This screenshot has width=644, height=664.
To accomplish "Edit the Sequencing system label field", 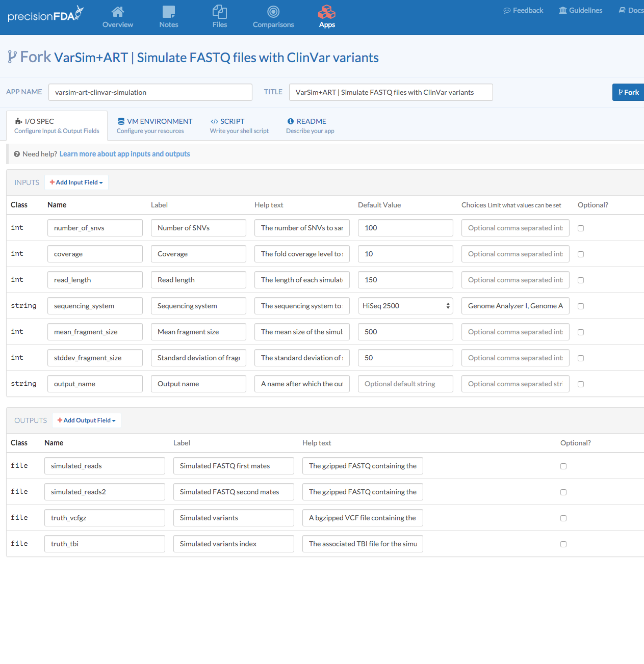I will click(198, 306).
